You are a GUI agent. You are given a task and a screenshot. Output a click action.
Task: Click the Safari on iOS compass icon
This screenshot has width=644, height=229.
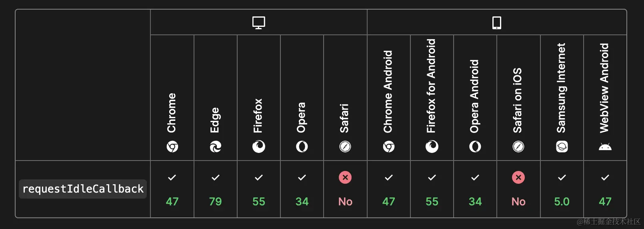(x=518, y=147)
